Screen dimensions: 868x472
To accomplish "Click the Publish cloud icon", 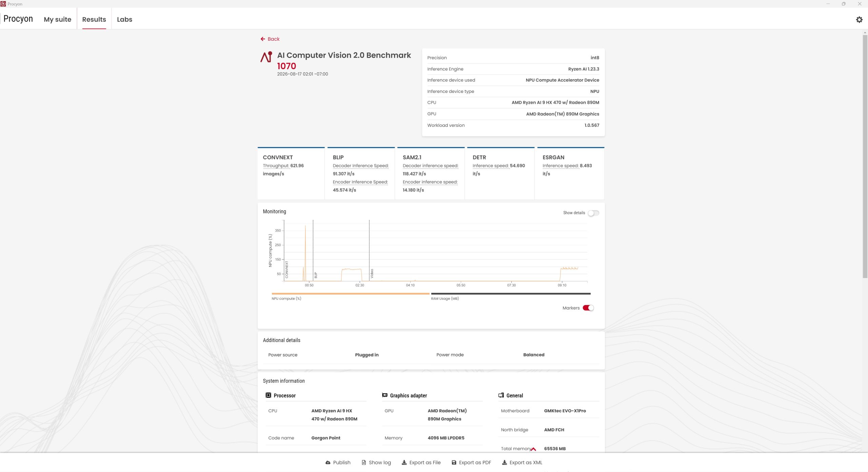I will 328,463.
